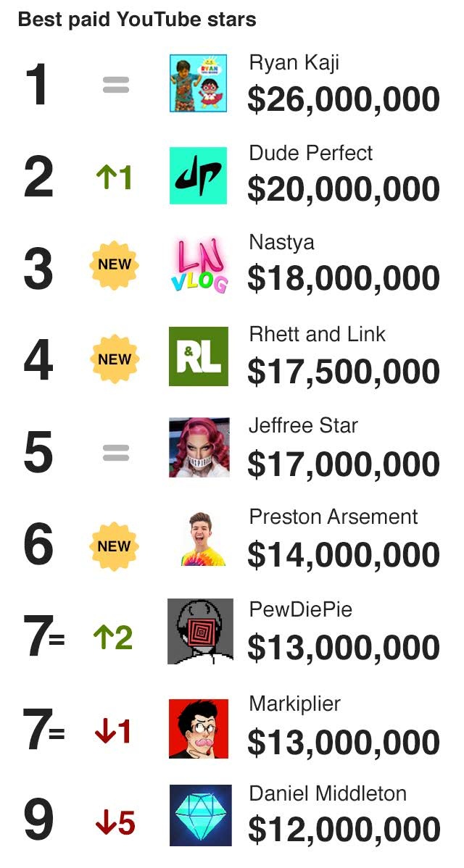Click the Ryan Kaji name text
Image resolution: width=464 pixels, height=868 pixels.
click(x=294, y=63)
